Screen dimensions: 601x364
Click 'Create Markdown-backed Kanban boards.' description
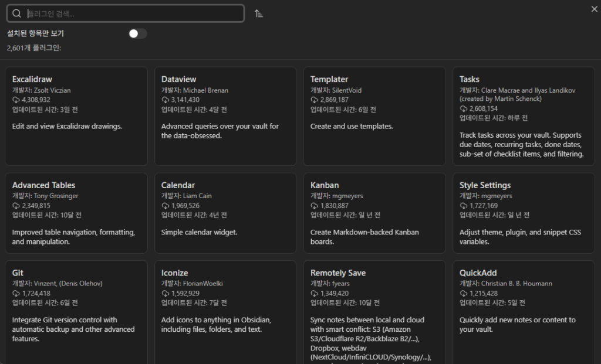364,237
